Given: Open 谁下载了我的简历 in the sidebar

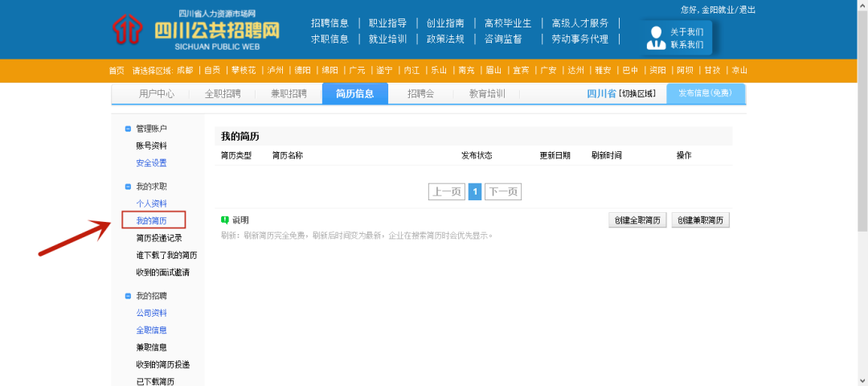Looking at the screenshot, I should click(166, 255).
